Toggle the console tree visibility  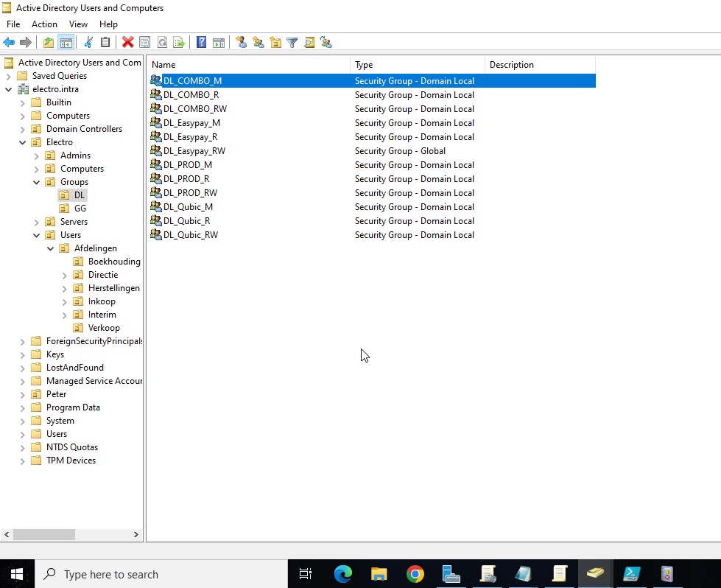tap(65, 42)
